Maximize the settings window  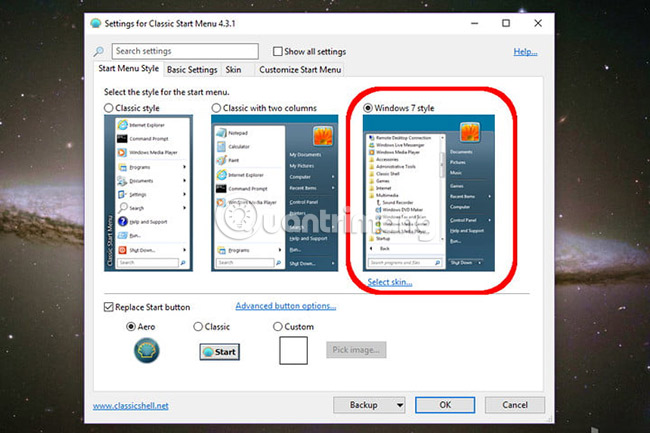[x=506, y=23]
